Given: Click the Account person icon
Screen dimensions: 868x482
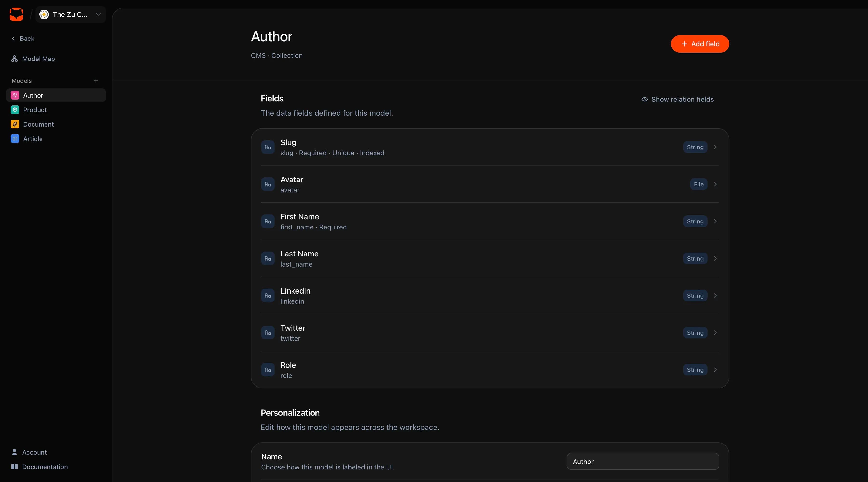Looking at the screenshot, I should pyautogui.click(x=14, y=452).
